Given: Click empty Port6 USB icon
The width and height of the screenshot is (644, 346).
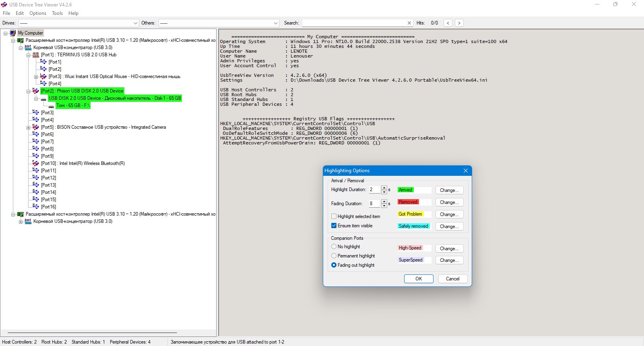Looking at the screenshot, I should [36, 134].
